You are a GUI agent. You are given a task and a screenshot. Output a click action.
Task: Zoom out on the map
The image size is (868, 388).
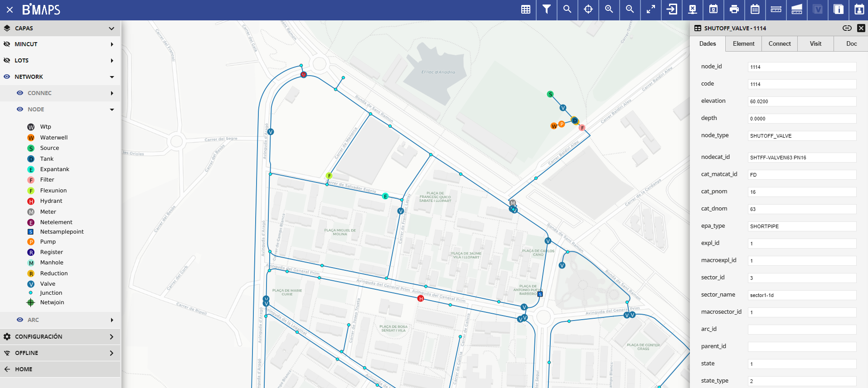[x=630, y=10]
